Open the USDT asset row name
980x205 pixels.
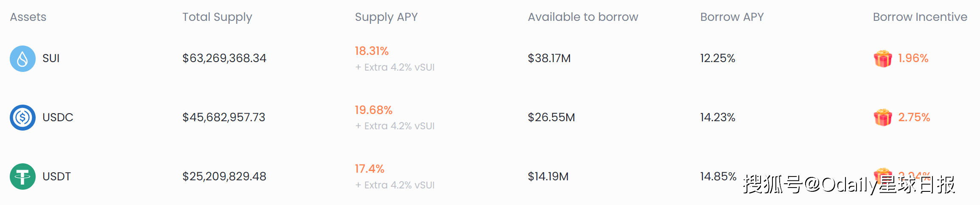[x=56, y=177]
